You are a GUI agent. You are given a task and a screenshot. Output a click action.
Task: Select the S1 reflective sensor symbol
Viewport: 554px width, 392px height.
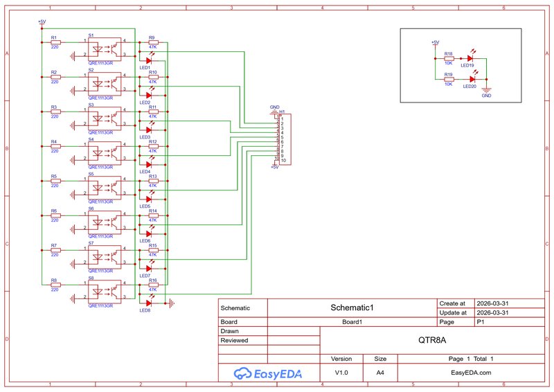click(105, 49)
